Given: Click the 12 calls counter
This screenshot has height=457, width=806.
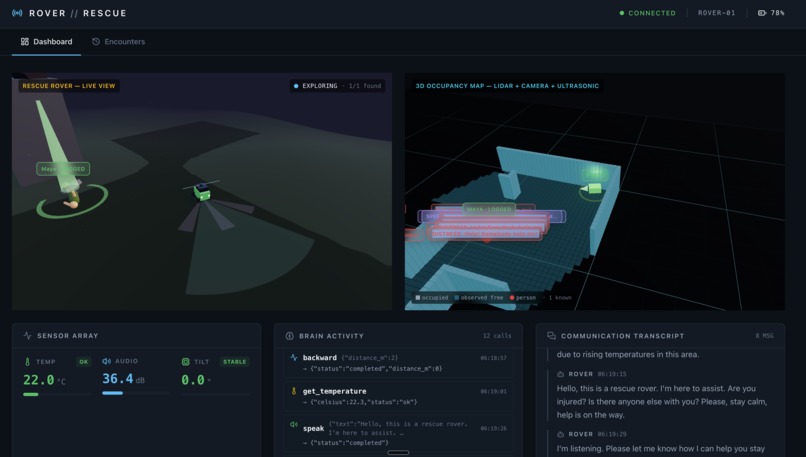Looking at the screenshot, I should tap(497, 336).
